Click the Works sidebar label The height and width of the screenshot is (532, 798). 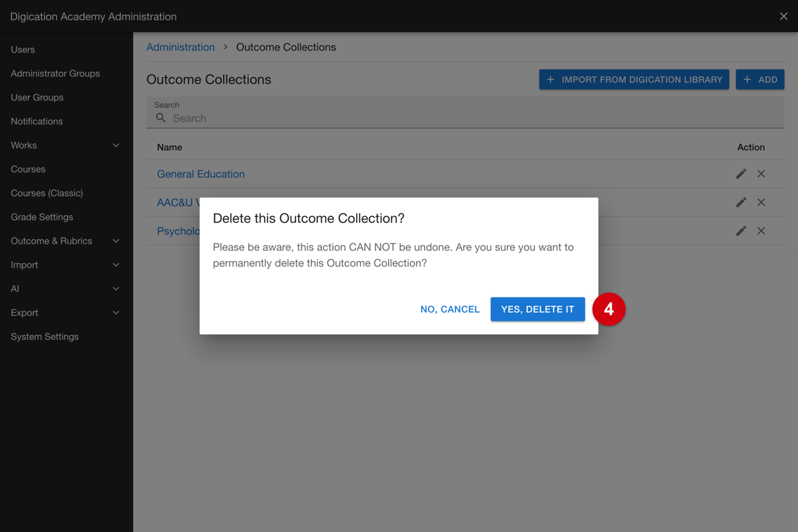point(24,145)
